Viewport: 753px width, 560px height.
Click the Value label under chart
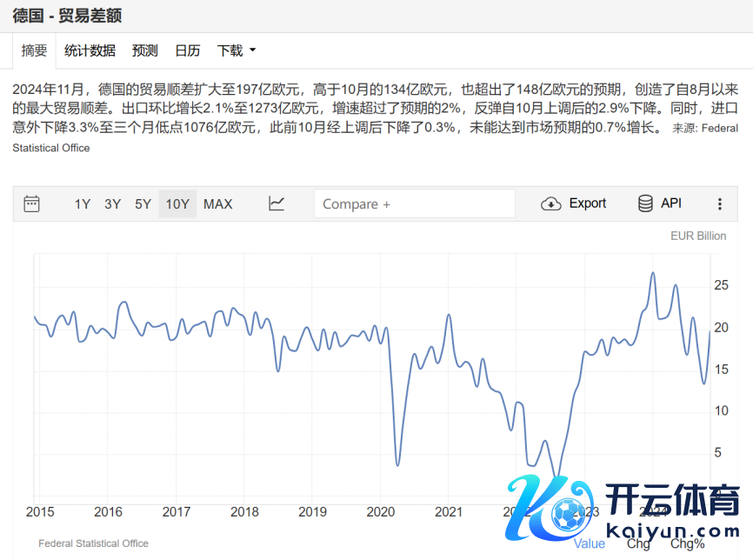(x=590, y=544)
